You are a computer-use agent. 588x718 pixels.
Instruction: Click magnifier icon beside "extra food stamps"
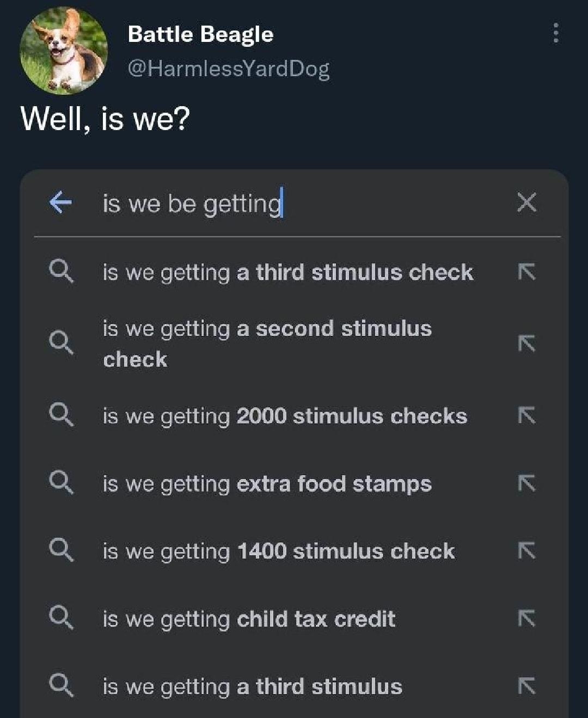click(62, 482)
